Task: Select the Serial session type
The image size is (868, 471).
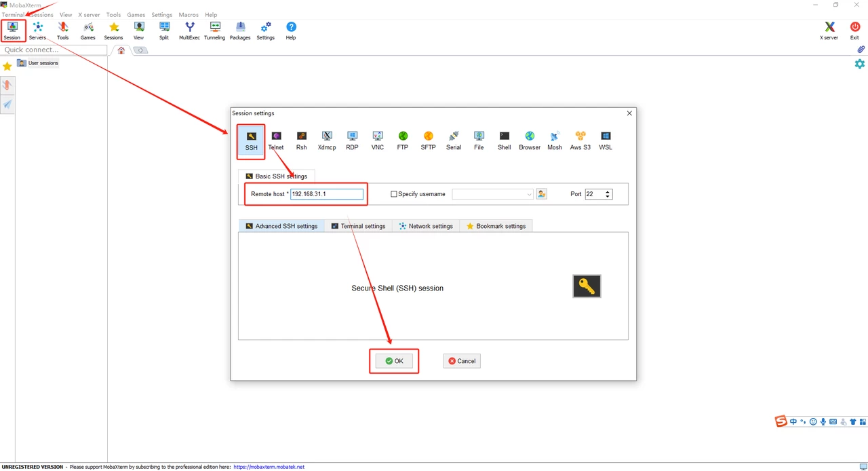Action: pyautogui.click(x=454, y=140)
